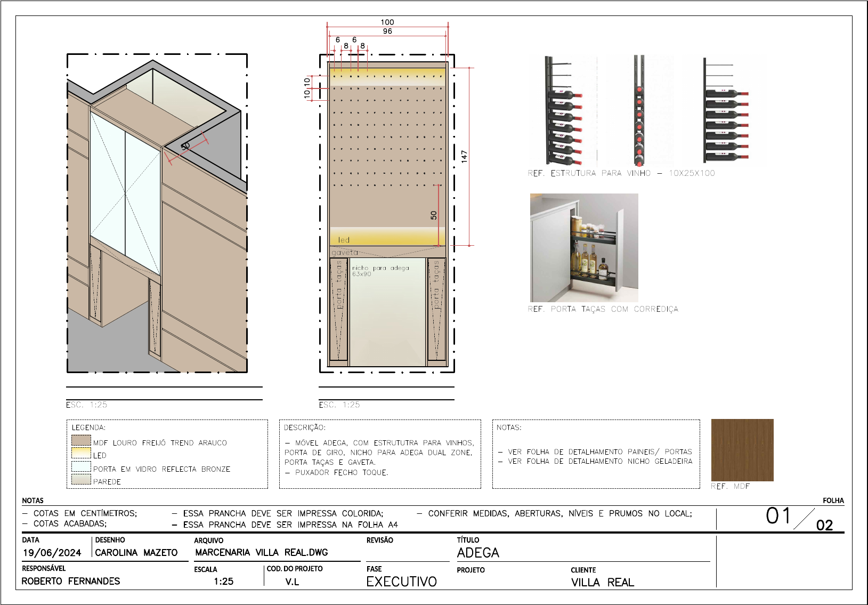The height and width of the screenshot is (605, 868).
Task: Select the EXECUTIVO phase text
Action: [401, 582]
